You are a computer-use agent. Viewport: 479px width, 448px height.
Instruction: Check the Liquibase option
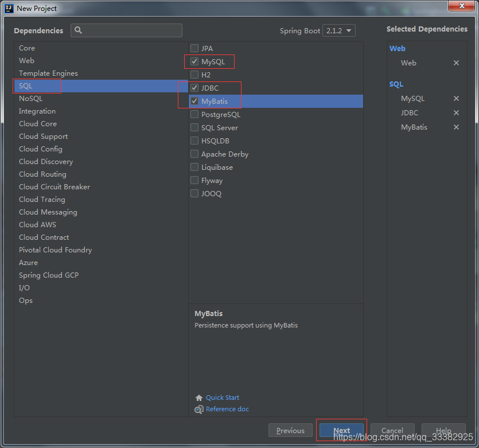pos(194,167)
